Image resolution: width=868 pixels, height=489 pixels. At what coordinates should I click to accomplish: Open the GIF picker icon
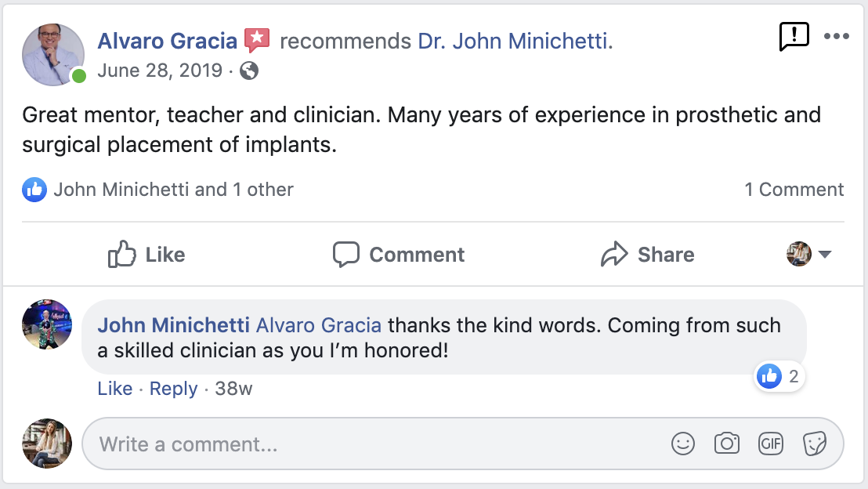pyautogui.click(x=771, y=444)
